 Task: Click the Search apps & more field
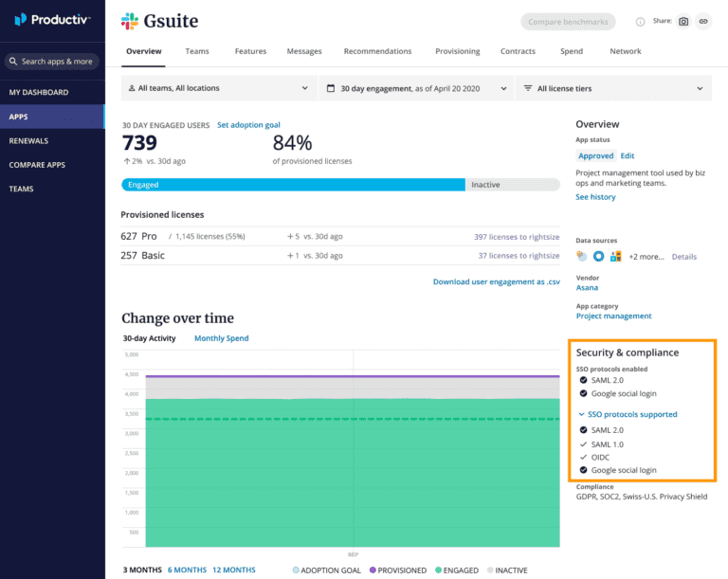pos(52,62)
